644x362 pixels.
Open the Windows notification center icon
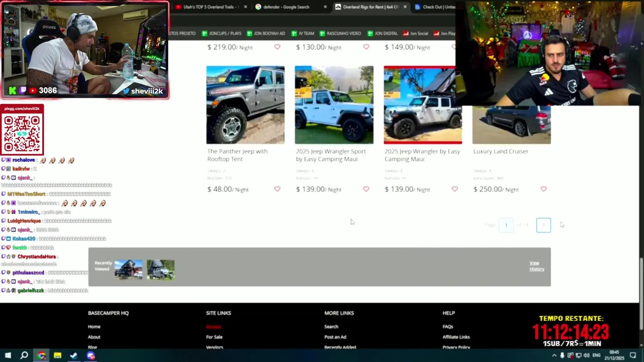point(633,355)
